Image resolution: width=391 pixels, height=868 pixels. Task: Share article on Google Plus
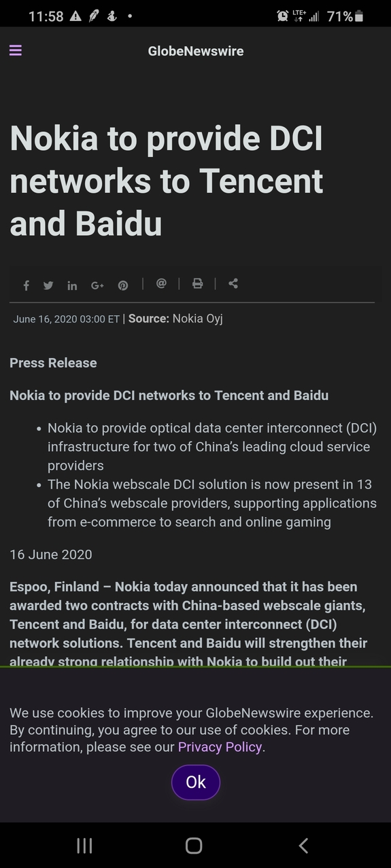coord(97,285)
